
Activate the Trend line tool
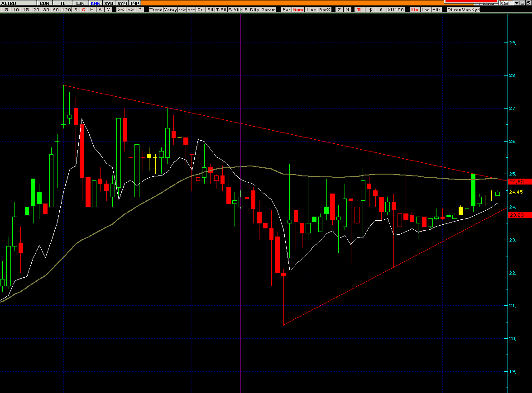pyautogui.click(x=156, y=9)
